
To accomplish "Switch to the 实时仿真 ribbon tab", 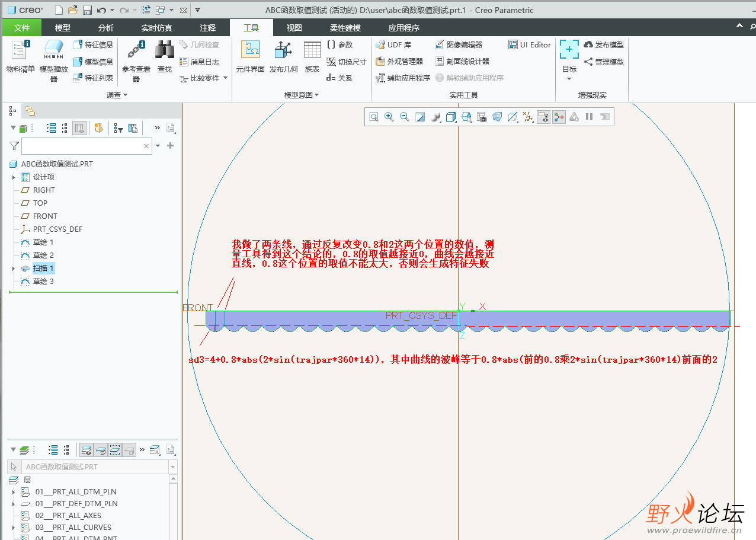I will coord(157,28).
